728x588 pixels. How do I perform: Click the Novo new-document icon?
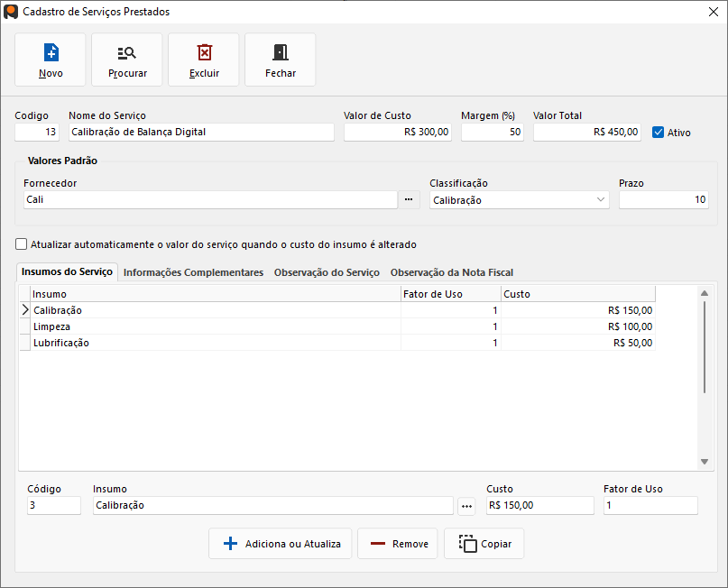point(51,52)
